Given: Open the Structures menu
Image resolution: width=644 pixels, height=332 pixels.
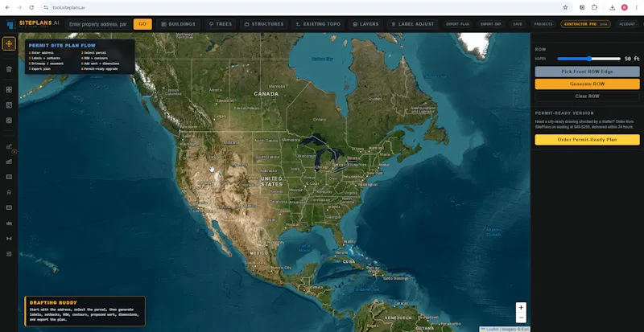Looking at the screenshot, I should coord(264,24).
